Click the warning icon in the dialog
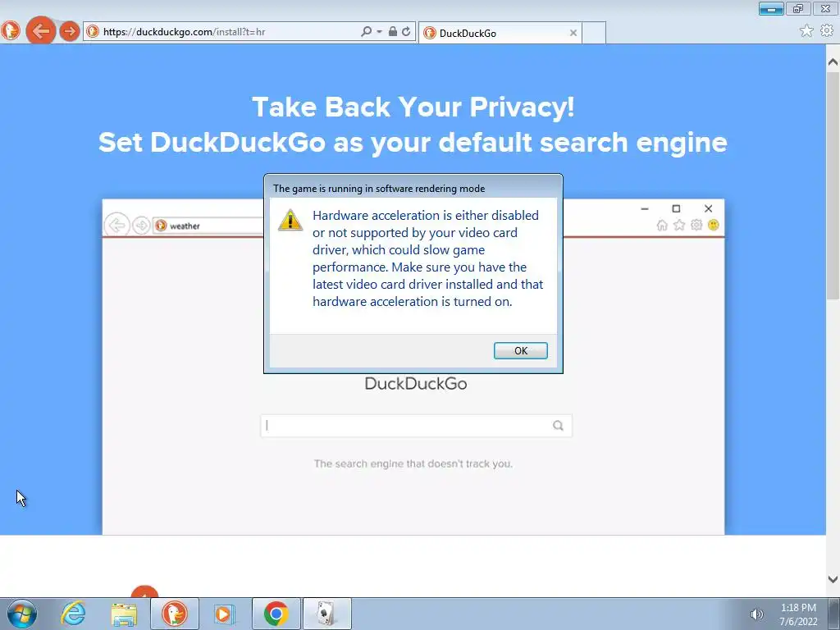This screenshot has height=630, width=840. [290, 220]
